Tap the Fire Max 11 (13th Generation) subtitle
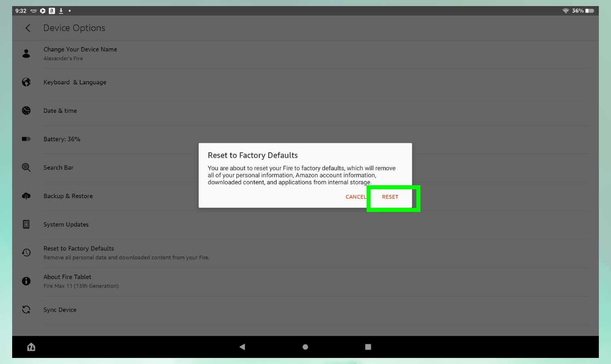This screenshot has height=364, width=611. pyautogui.click(x=81, y=286)
